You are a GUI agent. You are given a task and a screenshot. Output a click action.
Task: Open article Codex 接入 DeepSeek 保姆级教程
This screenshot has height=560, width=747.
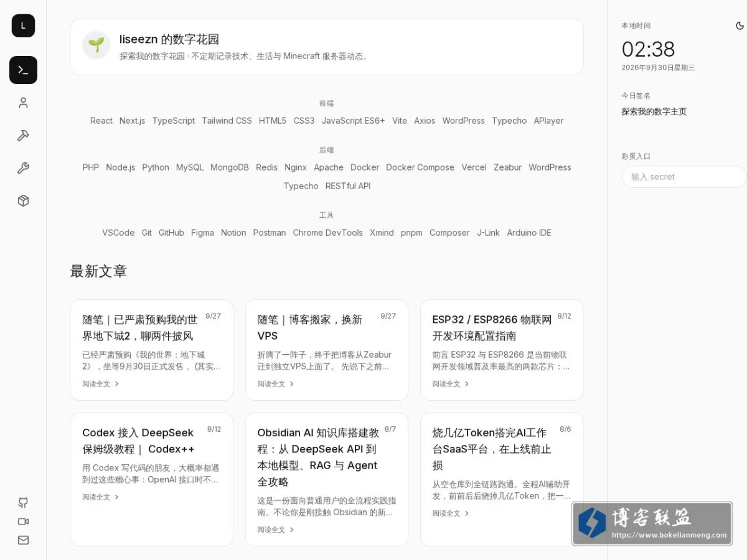click(138, 441)
